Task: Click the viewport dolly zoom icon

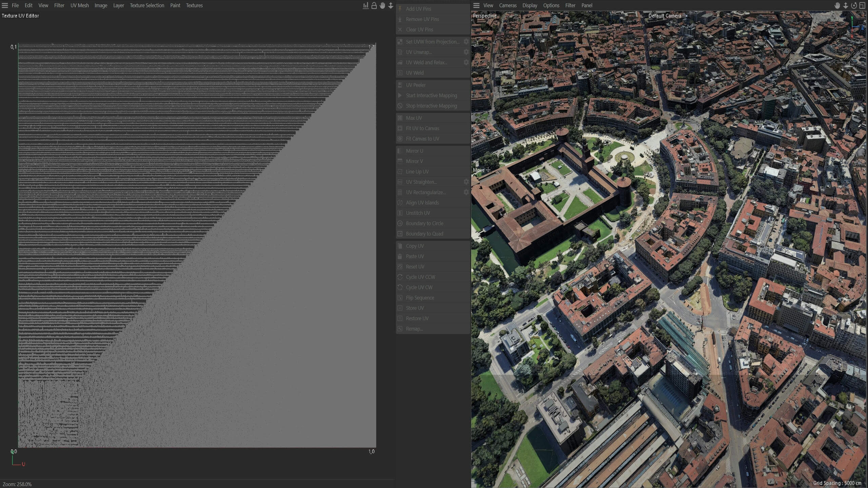Action: point(846,5)
